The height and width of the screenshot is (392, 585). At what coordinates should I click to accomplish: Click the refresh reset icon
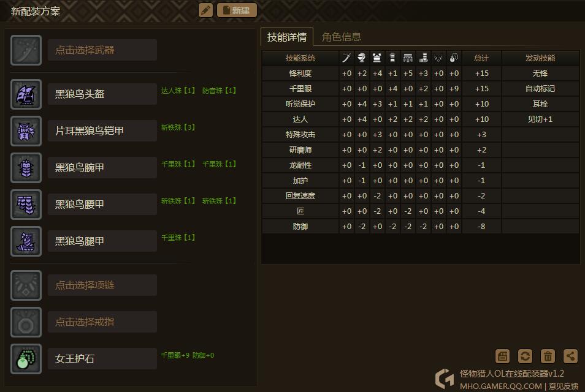(525, 356)
